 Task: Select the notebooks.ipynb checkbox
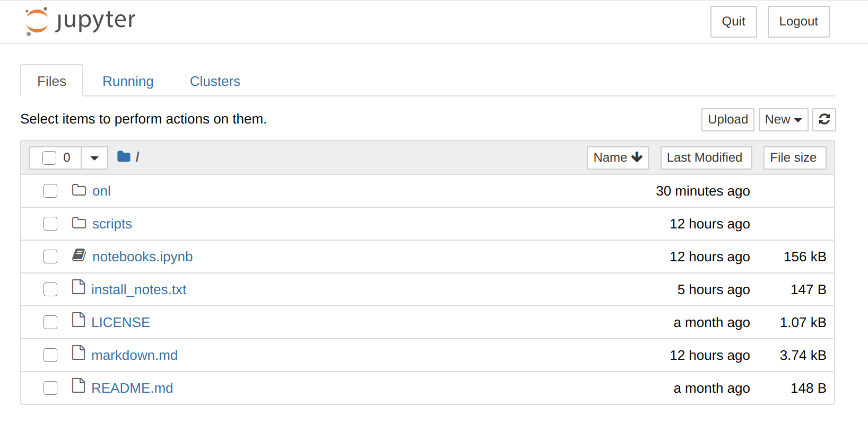50,257
